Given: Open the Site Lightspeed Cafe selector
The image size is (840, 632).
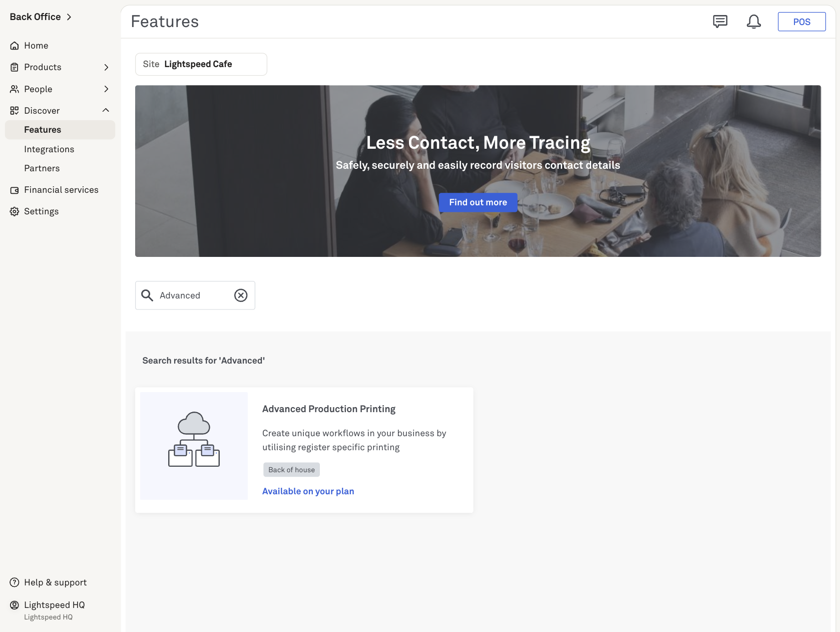Looking at the screenshot, I should 201,64.
